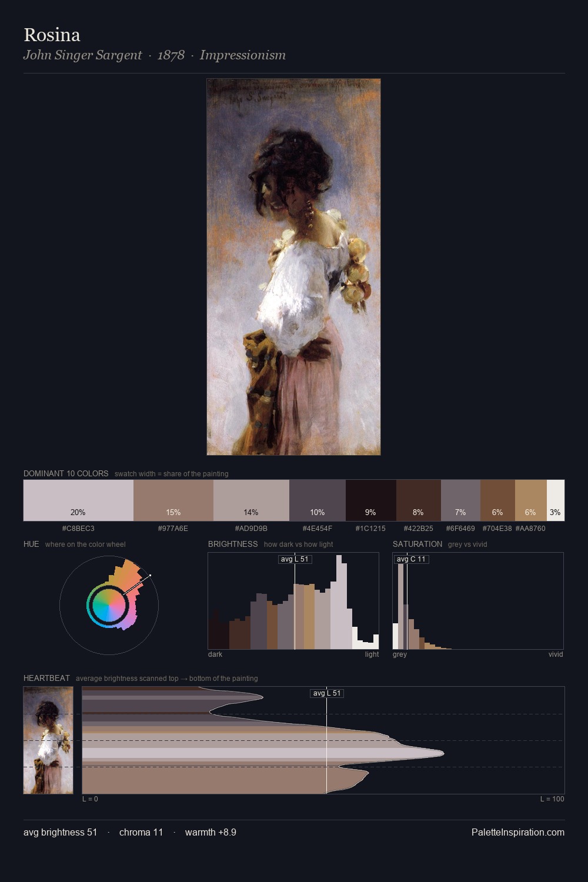The height and width of the screenshot is (882, 588).
Task: Select the 10% dark purple-grey swatch
Action: [318, 500]
